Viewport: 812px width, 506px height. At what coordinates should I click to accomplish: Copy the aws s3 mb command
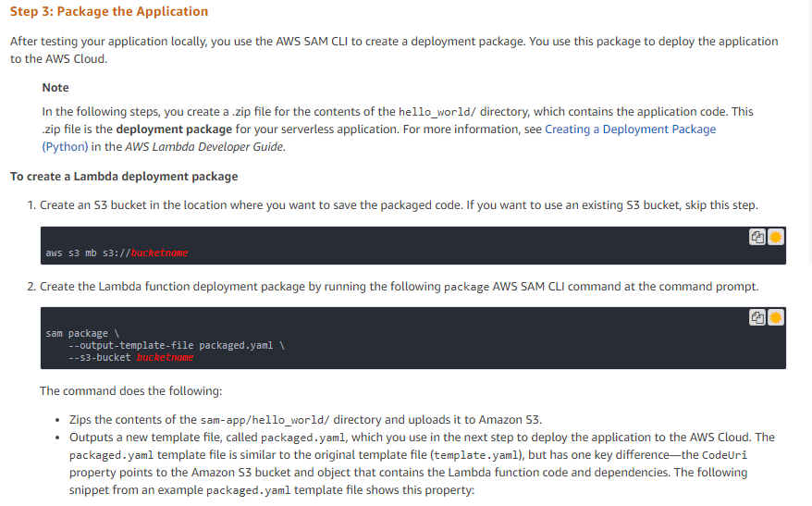[757, 237]
